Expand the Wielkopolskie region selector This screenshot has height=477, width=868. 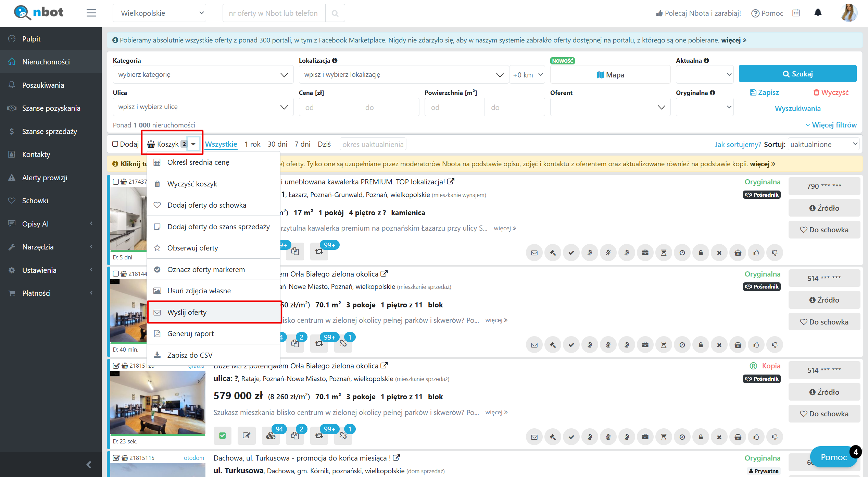point(159,13)
